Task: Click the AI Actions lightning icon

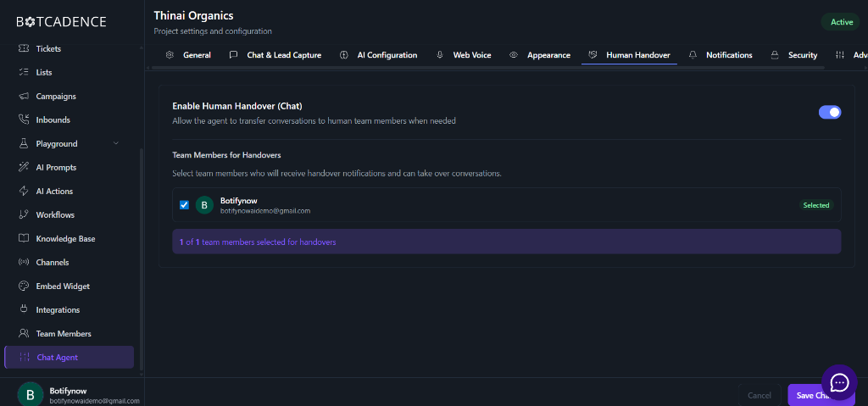Action: (x=23, y=191)
